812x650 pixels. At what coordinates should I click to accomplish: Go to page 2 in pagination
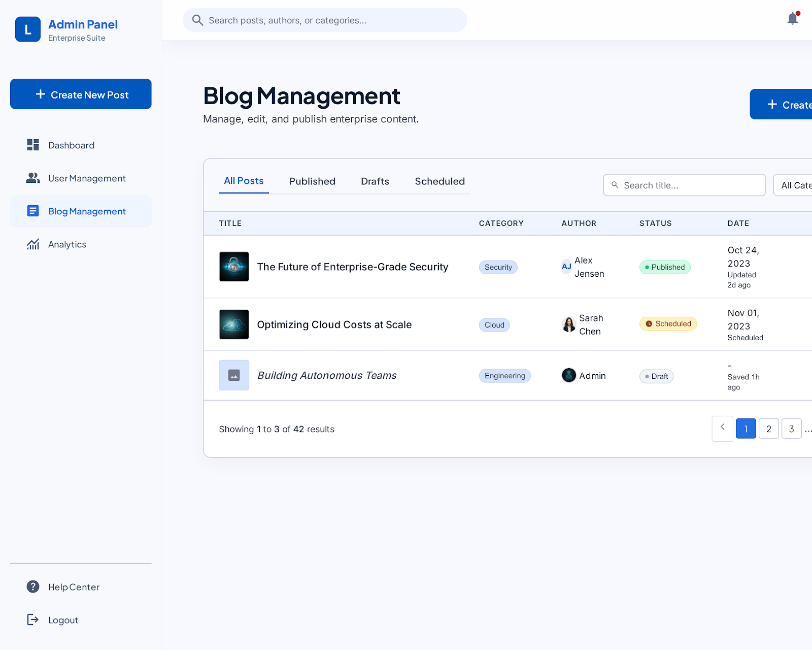[769, 429]
